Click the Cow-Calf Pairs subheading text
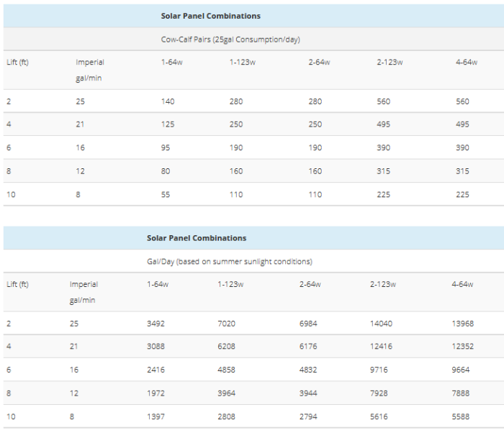 pyautogui.click(x=232, y=40)
